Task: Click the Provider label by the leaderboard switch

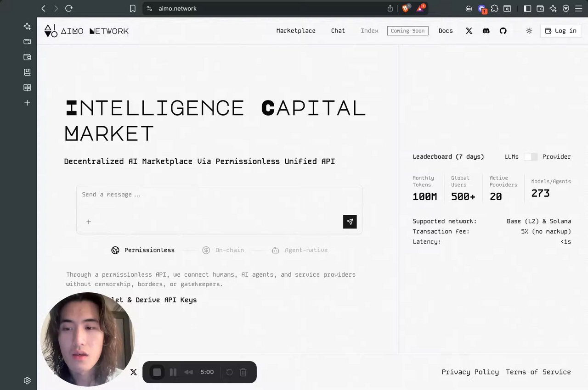Action: [x=556, y=156]
